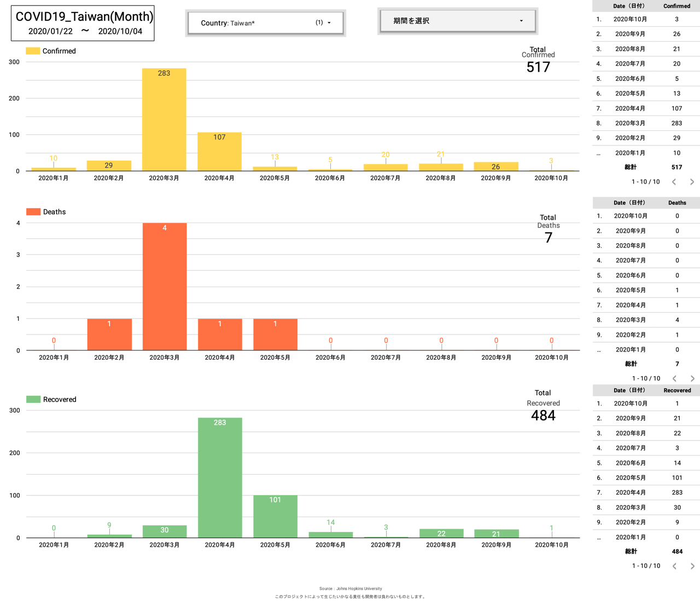Go to next page of Confirmed table
The height and width of the screenshot is (615, 700).
(x=692, y=182)
